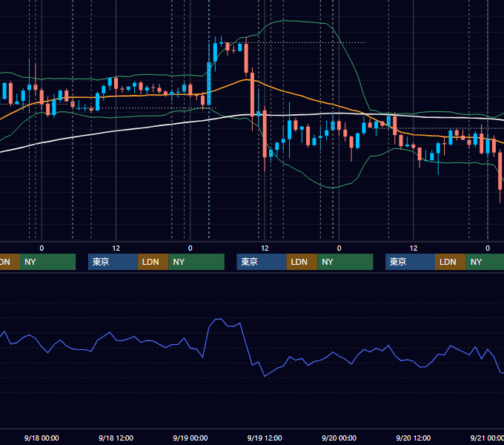Screen dimensions: 504x445
Task: Choose the LDN session block for 9/20
Action: [451, 262]
